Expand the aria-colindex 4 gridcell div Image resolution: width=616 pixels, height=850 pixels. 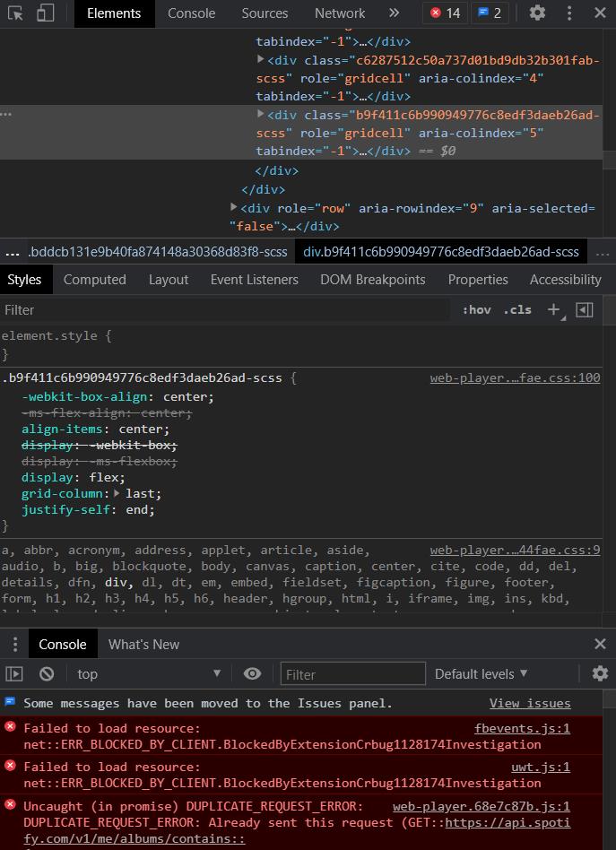click(x=260, y=59)
